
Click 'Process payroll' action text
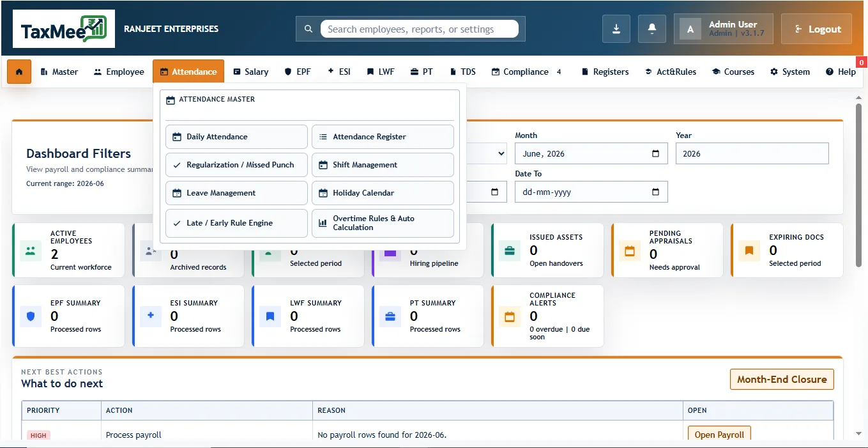(x=133, y=435)
